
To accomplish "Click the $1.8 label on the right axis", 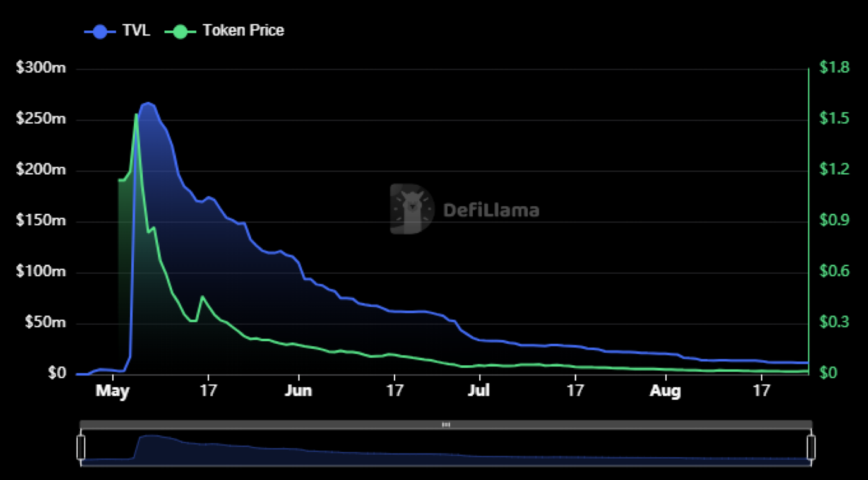I will coord(834,67).
